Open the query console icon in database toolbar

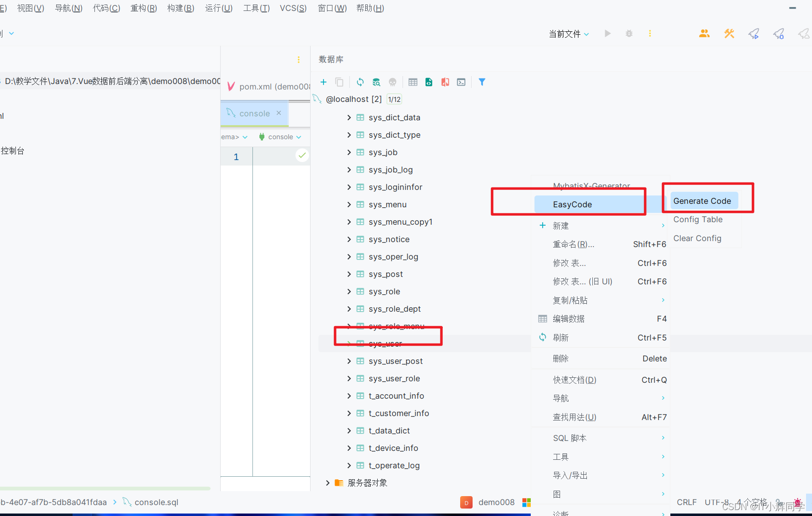461,82
